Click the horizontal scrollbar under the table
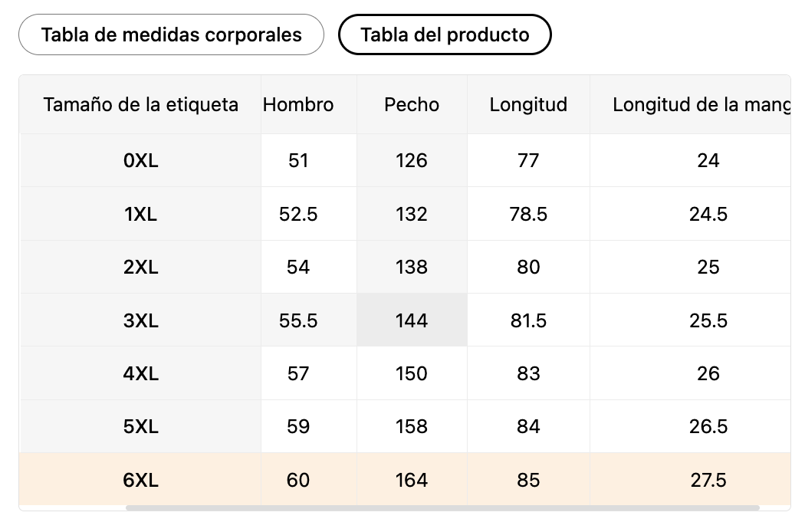805x532 pixels. (442, 507)
